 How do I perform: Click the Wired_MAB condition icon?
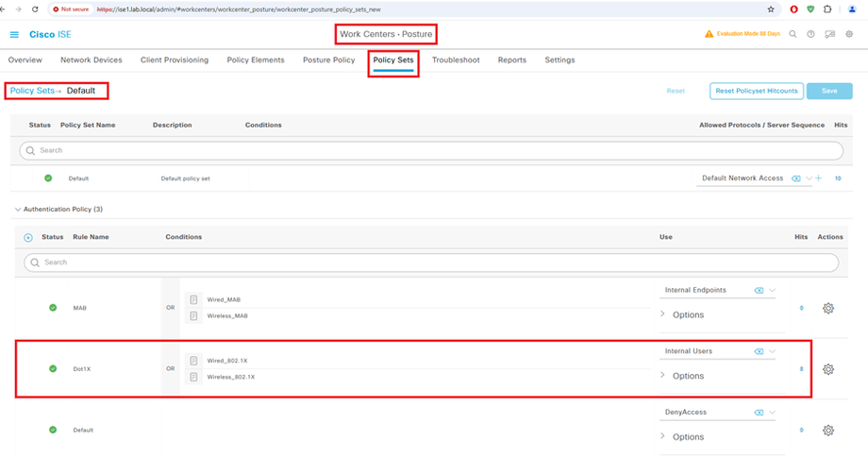193,299
